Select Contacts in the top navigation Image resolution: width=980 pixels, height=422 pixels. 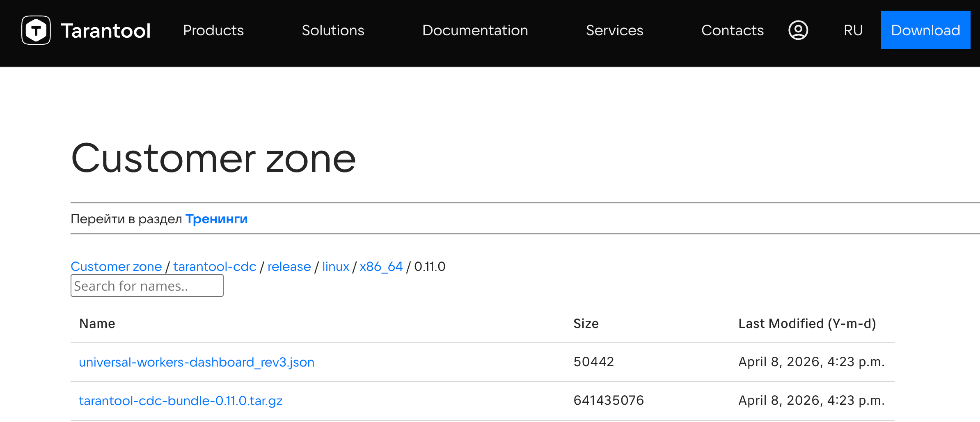[733, 30]
